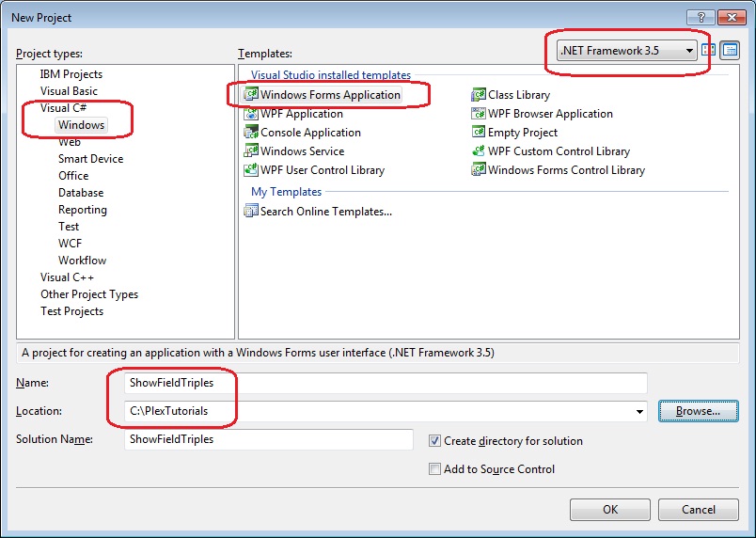Select the Smart Device project type
This screenshot has height=538, width=756.
click(x=90, y=159)
